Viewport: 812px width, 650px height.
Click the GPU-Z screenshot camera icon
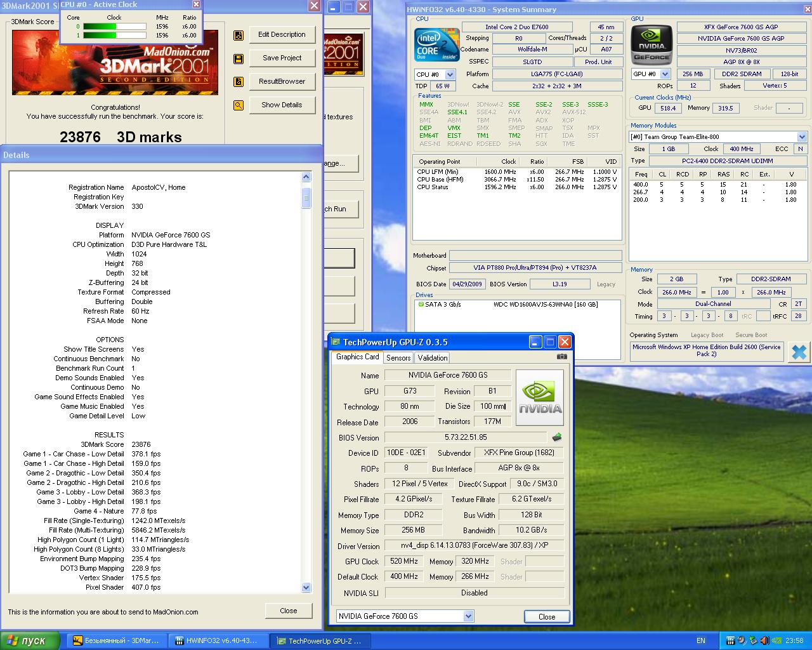click(561, 357)
